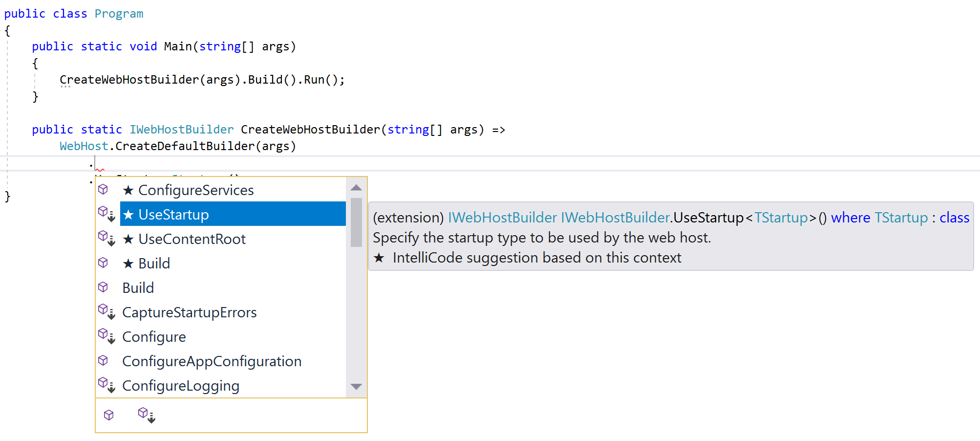Toggle the extension methods filter at list bottom
980x441 pixels.
click(146, 415)
